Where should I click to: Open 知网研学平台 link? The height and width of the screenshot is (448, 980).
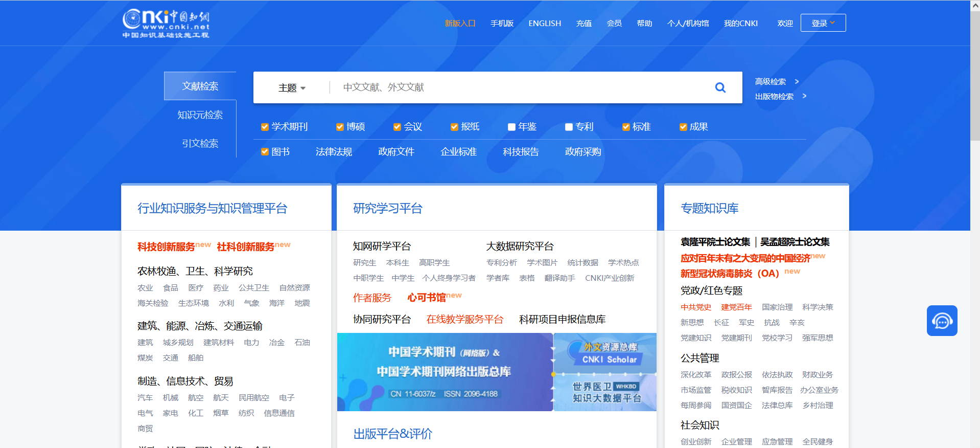point(382,247)
